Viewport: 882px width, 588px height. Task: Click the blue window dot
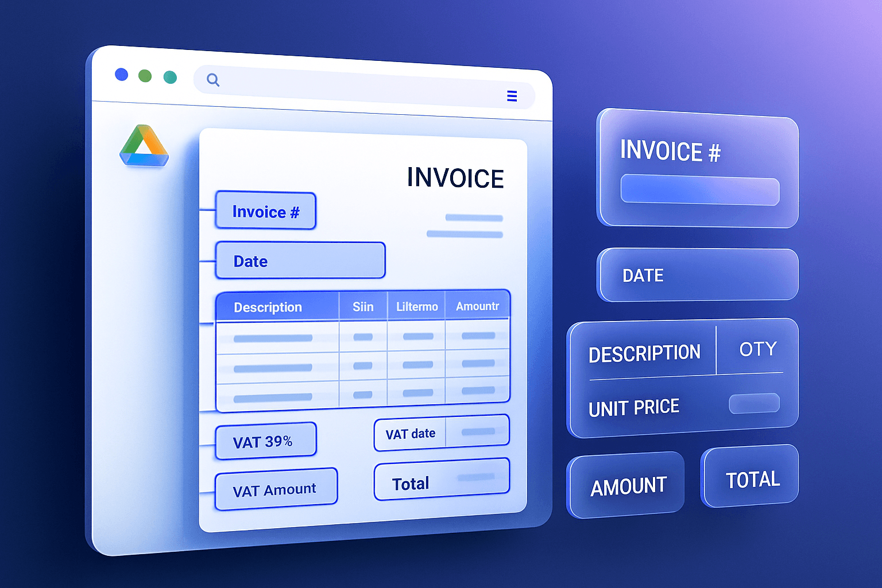pos(121,74)
